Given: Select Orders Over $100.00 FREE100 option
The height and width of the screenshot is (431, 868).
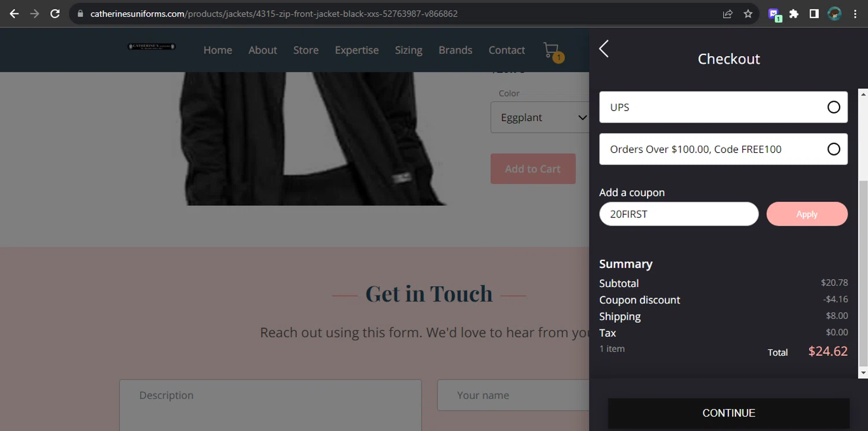Looking at the screenshot, I should coord(723,149).
